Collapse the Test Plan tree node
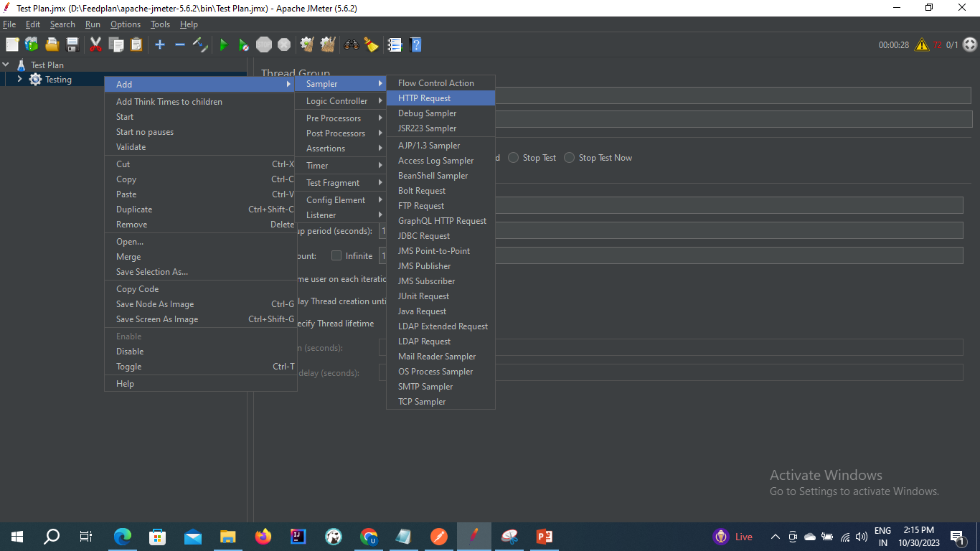 [x=6, y=65]
